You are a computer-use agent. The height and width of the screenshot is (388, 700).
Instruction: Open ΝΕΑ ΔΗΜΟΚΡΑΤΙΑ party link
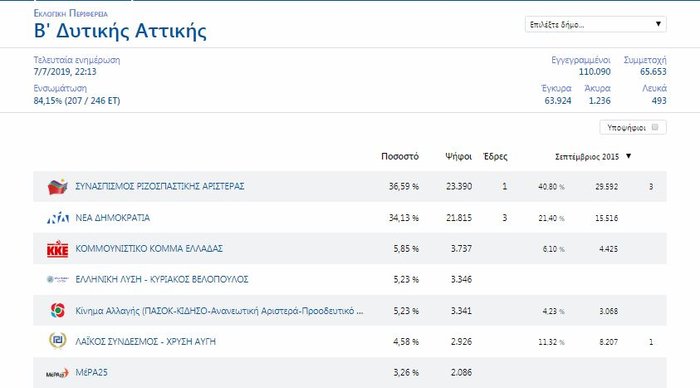coord(112,218)
